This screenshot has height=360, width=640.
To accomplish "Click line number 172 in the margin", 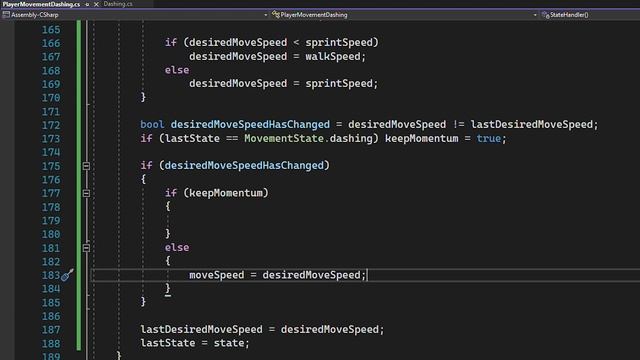I will pos(51,125).
